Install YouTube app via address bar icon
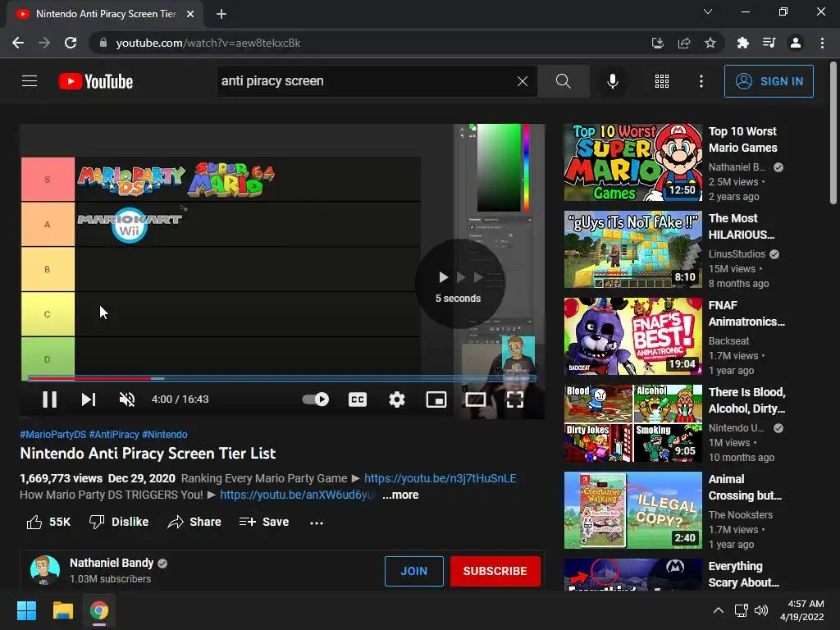840x630 pixels. pos(657,43)
